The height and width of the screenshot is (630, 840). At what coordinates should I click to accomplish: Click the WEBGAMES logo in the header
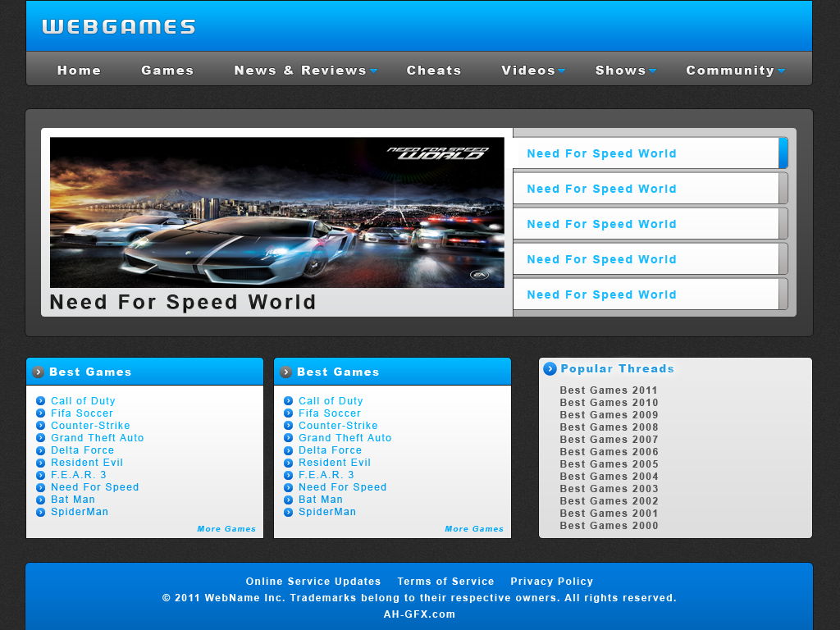[119, 27]
